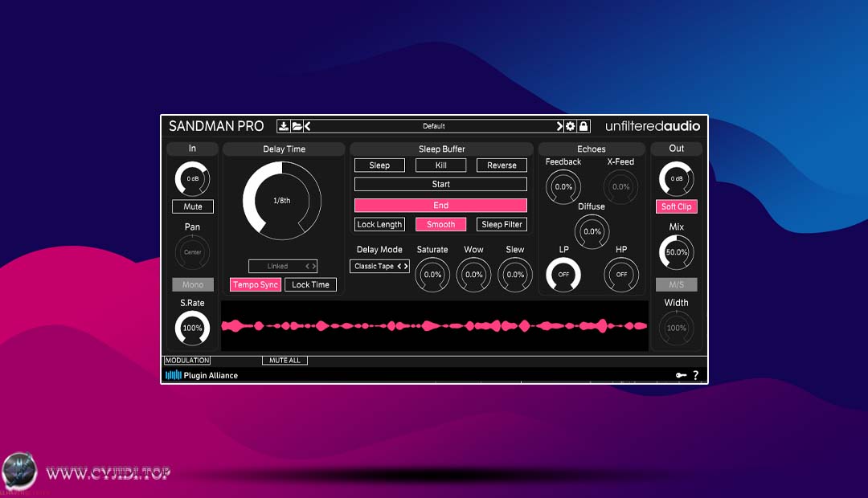The width and height of the screenshot is (868, 498).
Task: Click the MUTE ALL button
Action: [x=285, y=360]
